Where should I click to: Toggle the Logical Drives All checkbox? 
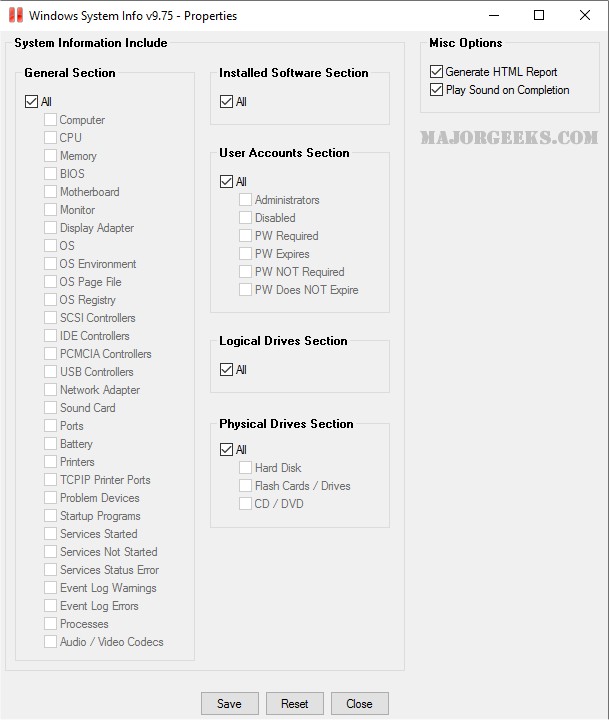pyautogui.click(x=226, y=370)
